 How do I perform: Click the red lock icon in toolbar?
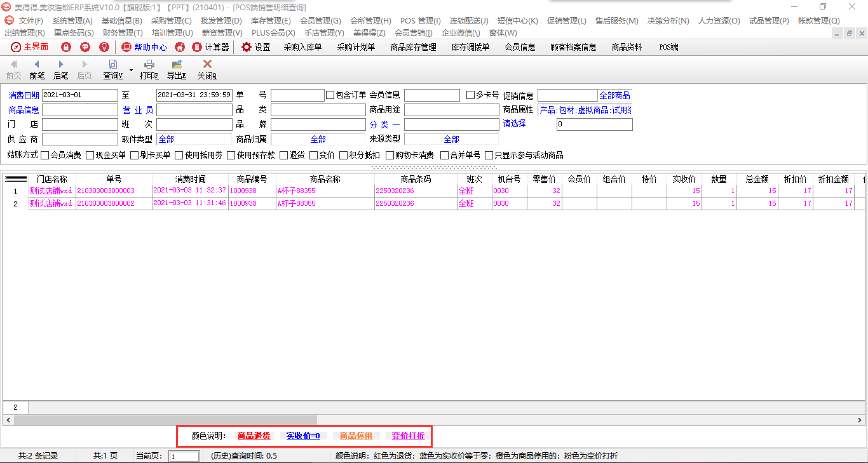point(66,47)
